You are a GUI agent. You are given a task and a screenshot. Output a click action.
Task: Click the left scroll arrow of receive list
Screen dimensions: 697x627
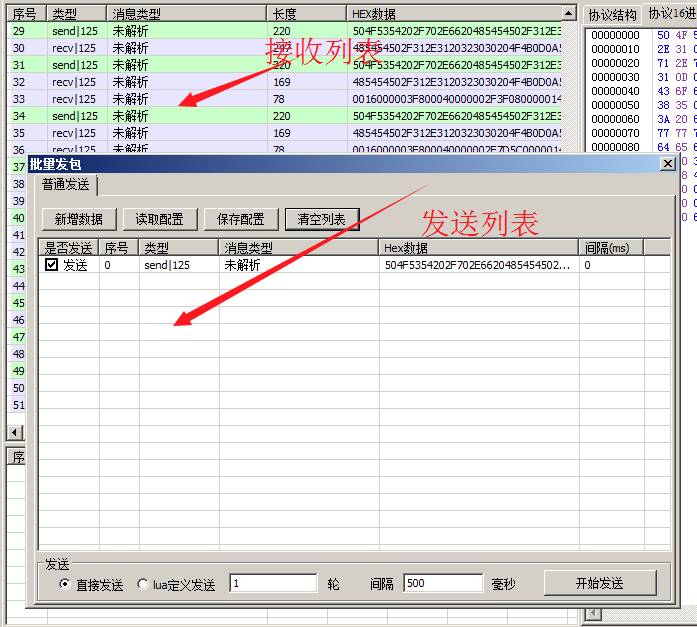[15, 432]
